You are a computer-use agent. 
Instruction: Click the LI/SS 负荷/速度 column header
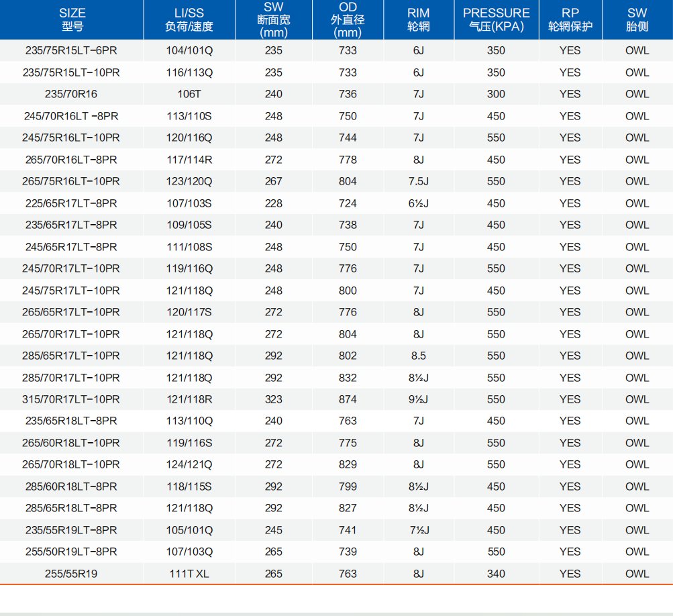click(x=189, y=20)
